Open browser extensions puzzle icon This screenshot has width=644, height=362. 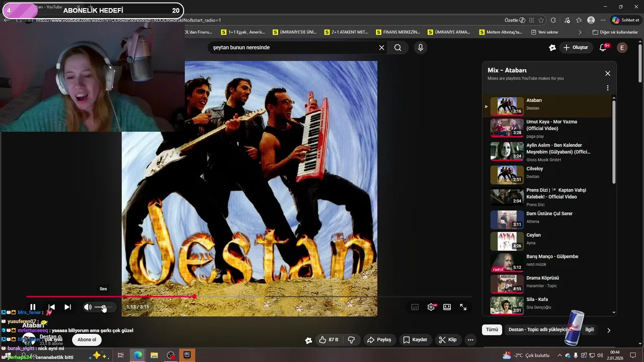(x=553, y=20)
